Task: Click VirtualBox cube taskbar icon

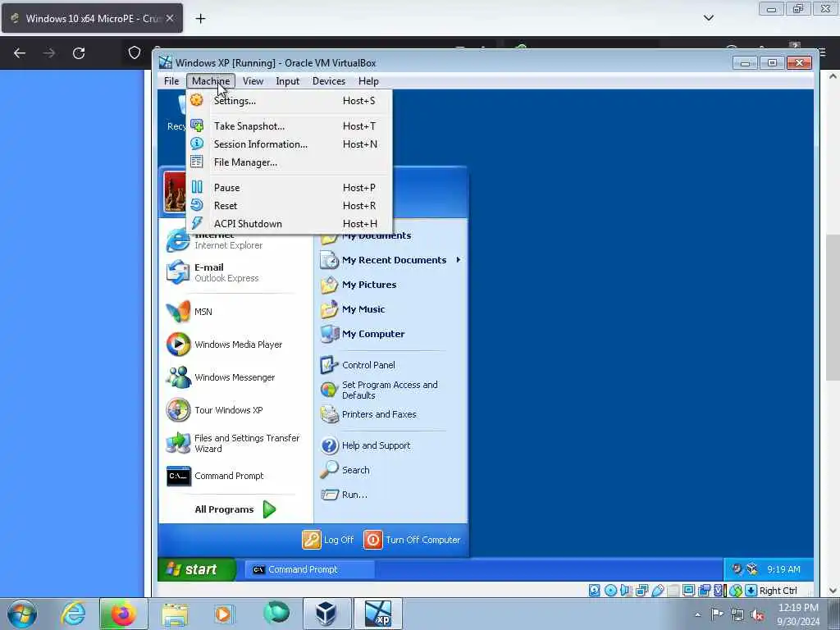Action: click(x=326, y=614)
